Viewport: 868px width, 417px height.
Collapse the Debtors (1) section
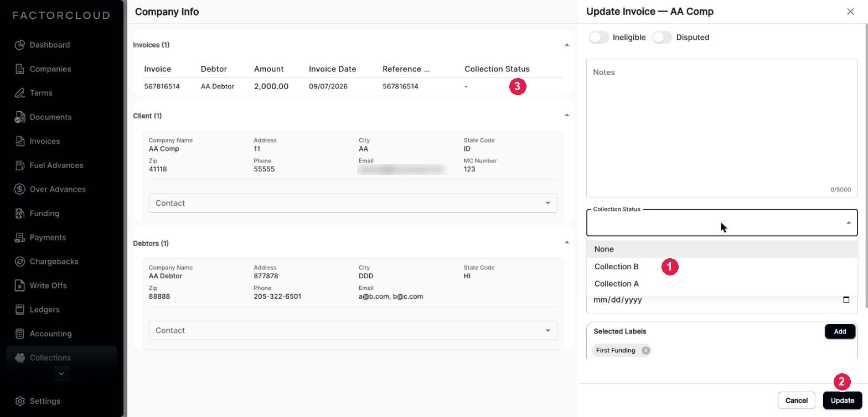pyautogui.click(x=566, y=243)
